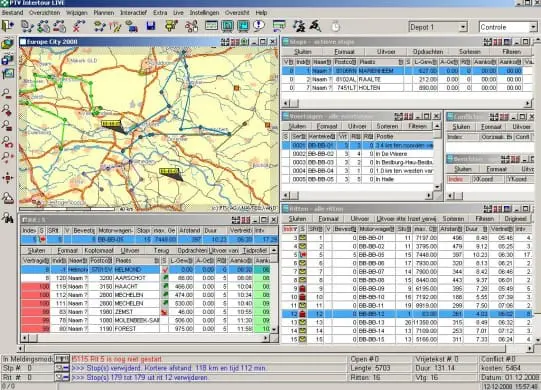This screenshot has height=390, width=541.
Task: Click the route edit pencil icon
Action: coord(116,26)
